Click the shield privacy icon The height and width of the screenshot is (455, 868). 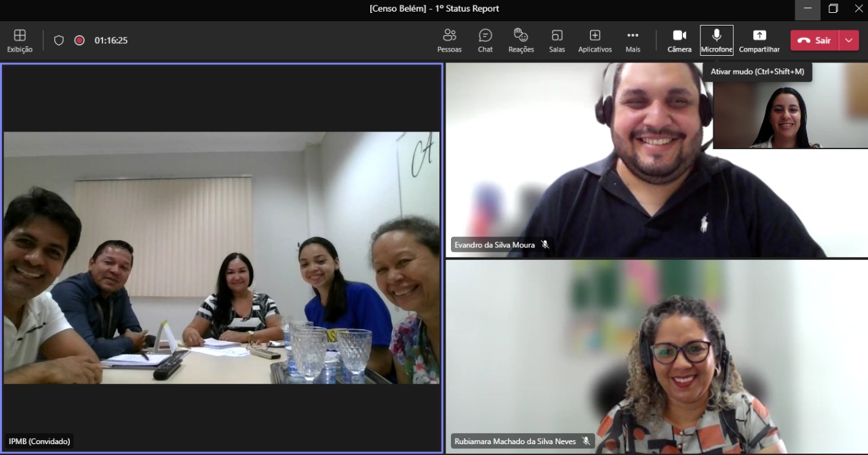click(x=59, y=41)
